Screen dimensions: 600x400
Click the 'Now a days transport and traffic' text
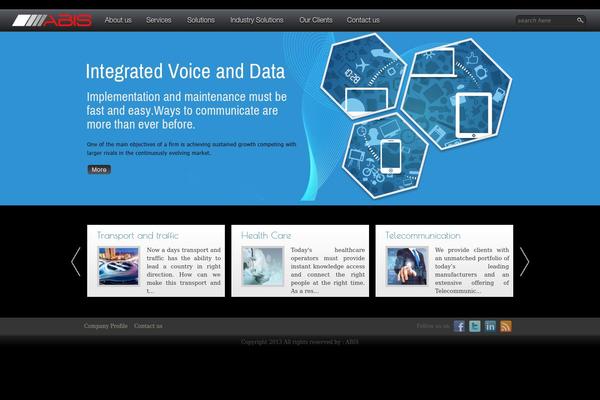pos(184,270)
